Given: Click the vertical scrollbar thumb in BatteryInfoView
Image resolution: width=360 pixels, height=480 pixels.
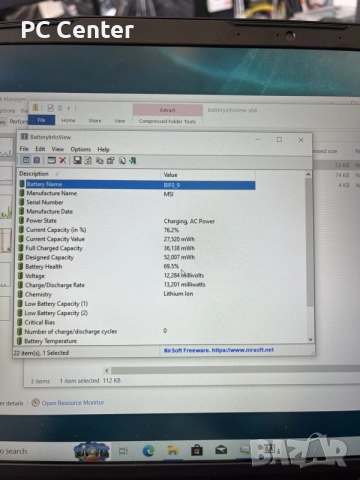Looking at the screenshot, I should point(310,242).
